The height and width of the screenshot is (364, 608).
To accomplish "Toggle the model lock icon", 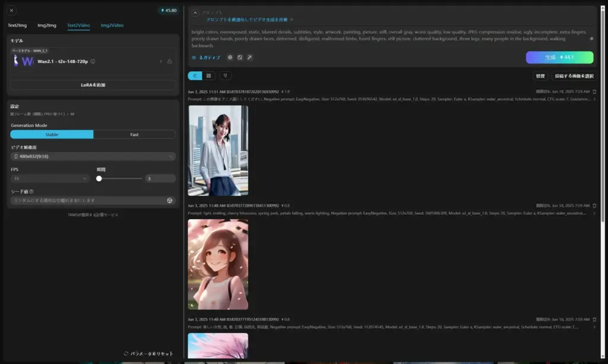I will pyautogui.click(x=169, y=61).
